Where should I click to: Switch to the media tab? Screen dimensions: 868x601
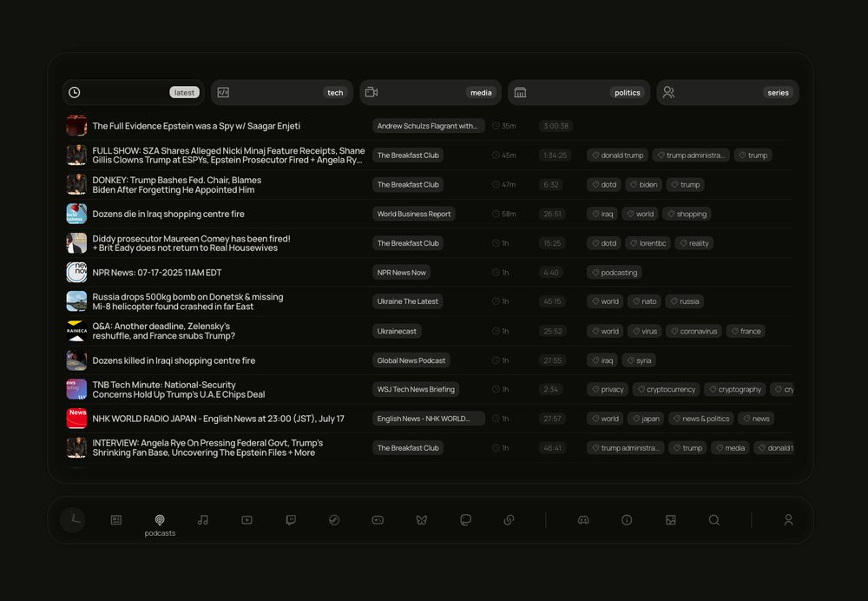tap(431, 93)
